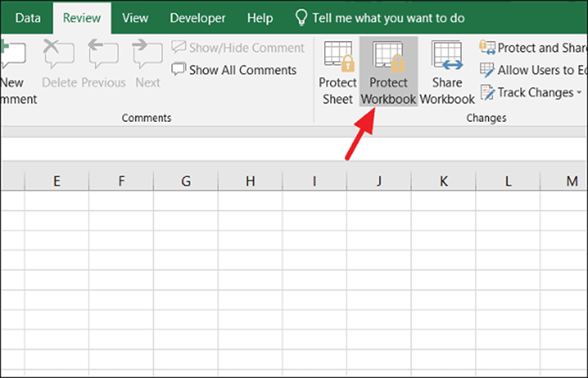The height and width of the screenshot is (378, 588).
Task: Jump to Next comment
Action: (x=147, y=64)
